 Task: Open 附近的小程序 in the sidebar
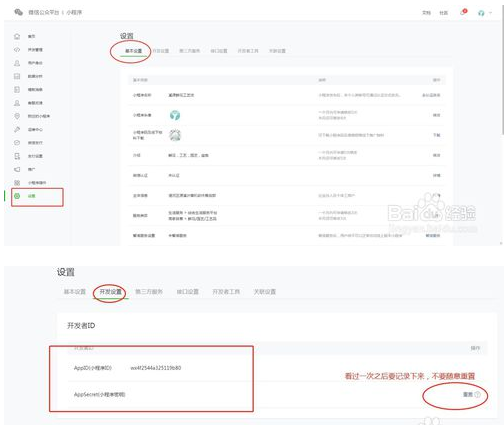[39, 116]
